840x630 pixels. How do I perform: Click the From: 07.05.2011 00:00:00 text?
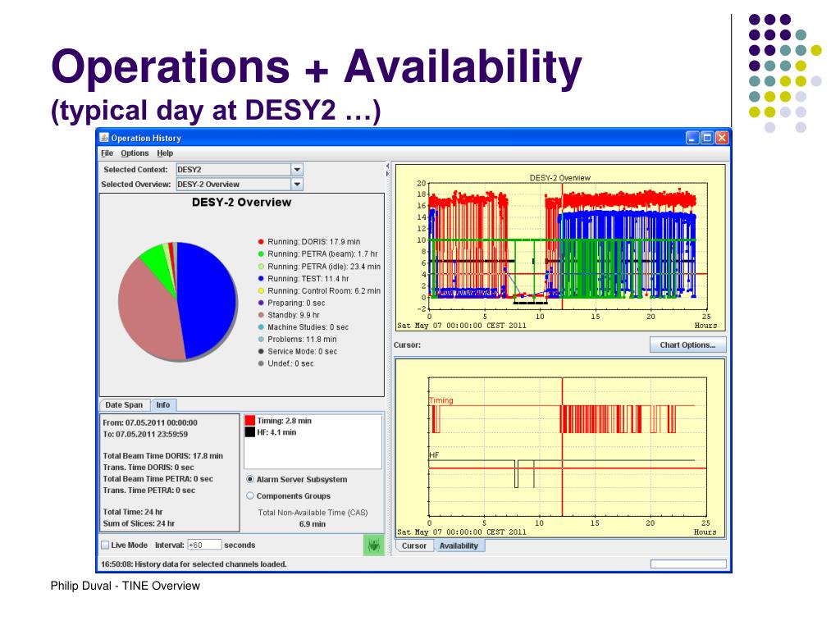point(150,422)
